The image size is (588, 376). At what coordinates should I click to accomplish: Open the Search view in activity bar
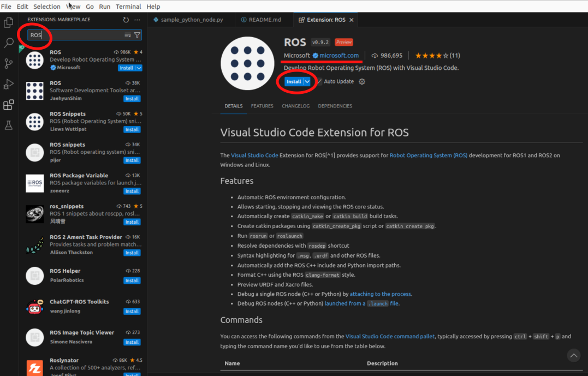[x=8, y=43]
